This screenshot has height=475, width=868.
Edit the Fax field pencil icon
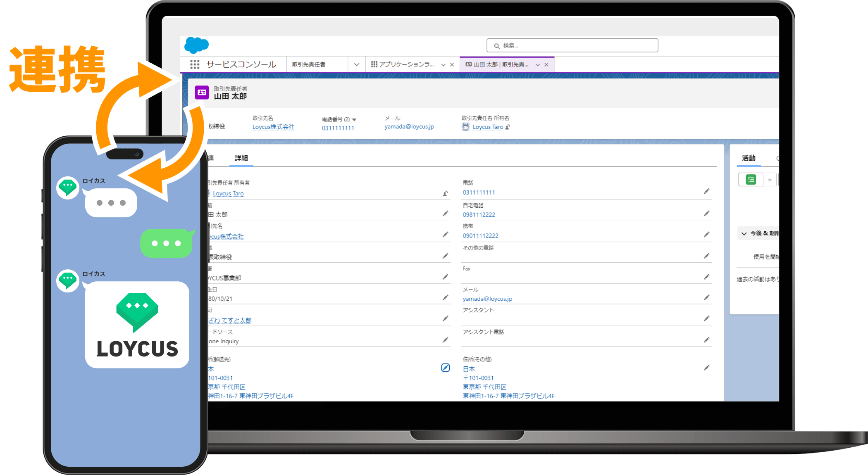[707, 277]
